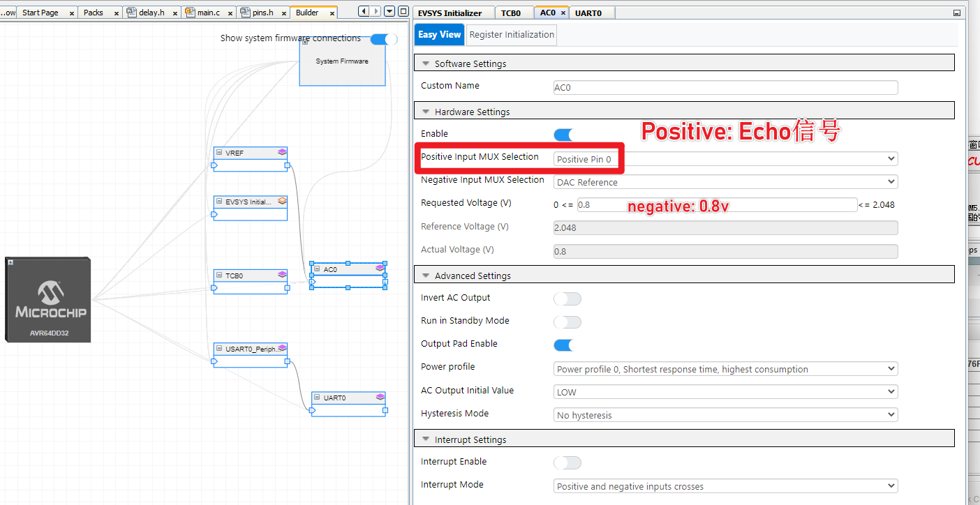Open AC Output Initial Value dropdown
Screen dimensions: 980x505
725,392
